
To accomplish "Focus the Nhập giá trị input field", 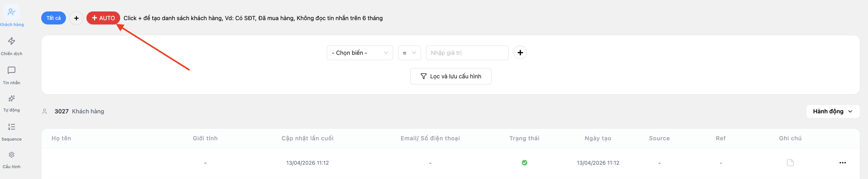I will [467, 53].
